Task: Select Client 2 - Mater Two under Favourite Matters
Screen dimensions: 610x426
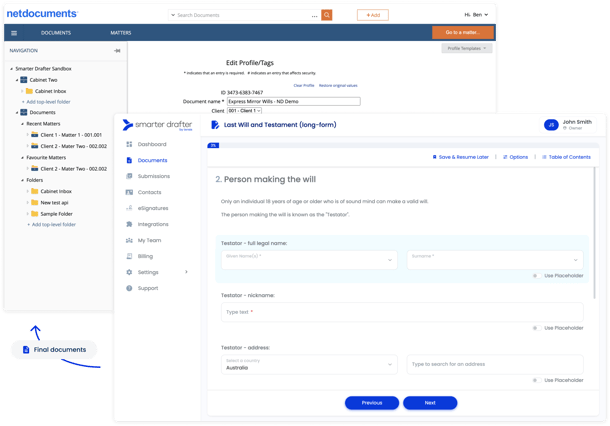Action: coord(74,169)
